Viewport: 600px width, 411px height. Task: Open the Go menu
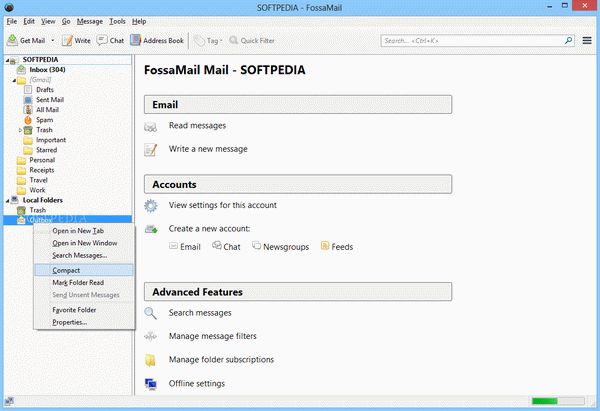click(66, 21)
